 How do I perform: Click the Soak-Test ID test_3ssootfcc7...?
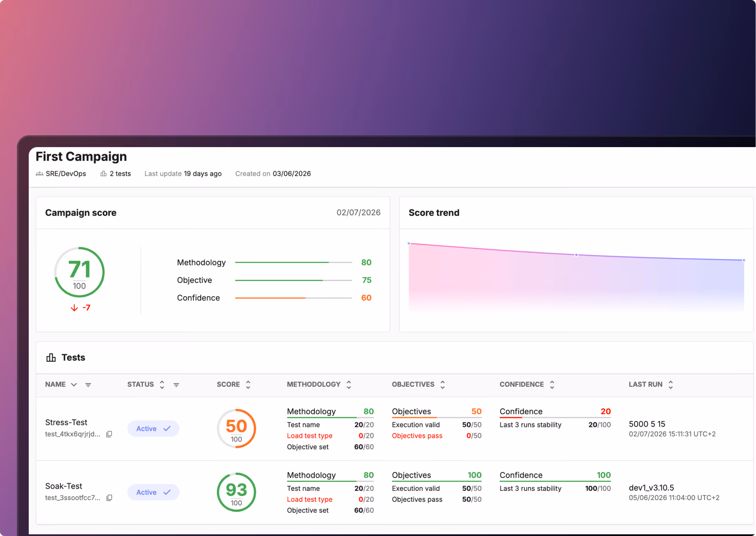coord(73,498)
